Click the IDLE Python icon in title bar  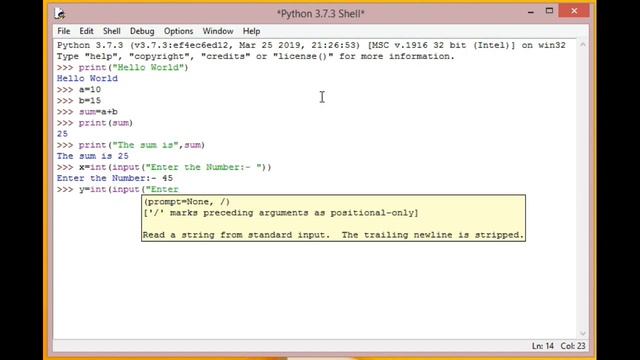click(60, 14)
